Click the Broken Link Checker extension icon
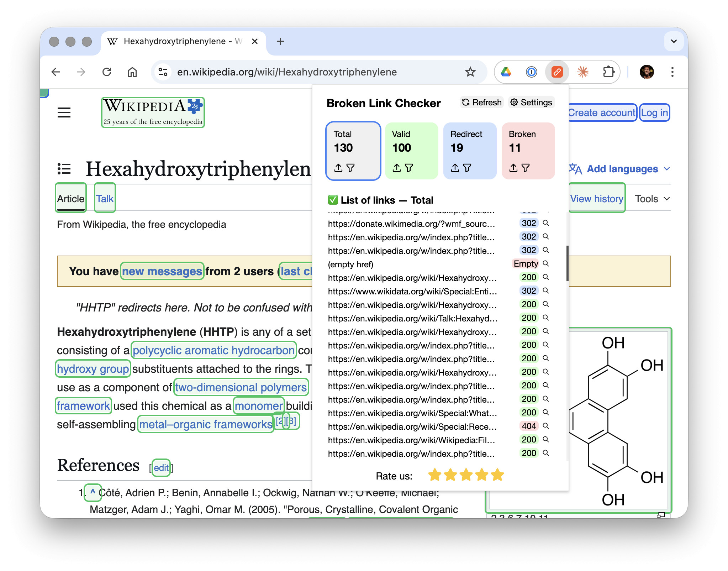Viewport: 728px width, 571px height. tap(557, 72)
